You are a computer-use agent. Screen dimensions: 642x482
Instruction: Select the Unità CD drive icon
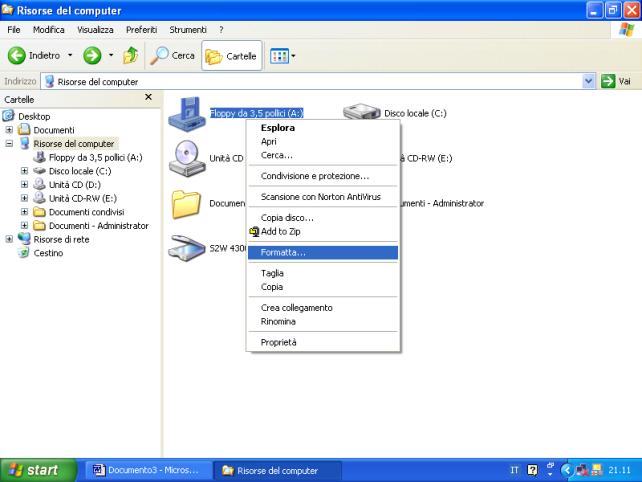pos(187,157)
